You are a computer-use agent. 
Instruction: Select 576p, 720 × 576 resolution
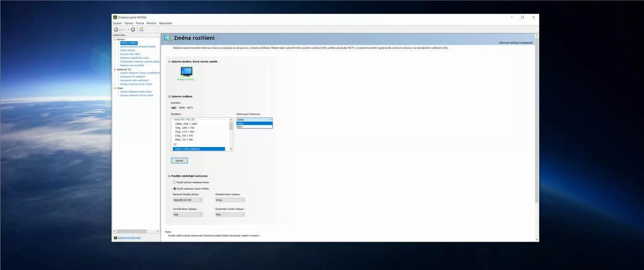point(184,135)
